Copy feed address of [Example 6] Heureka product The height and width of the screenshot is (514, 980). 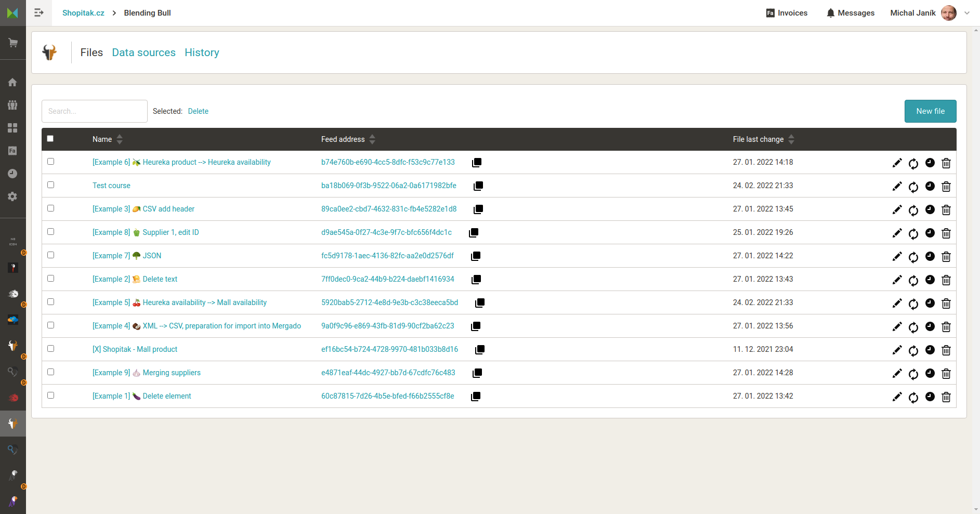point(477,163)
